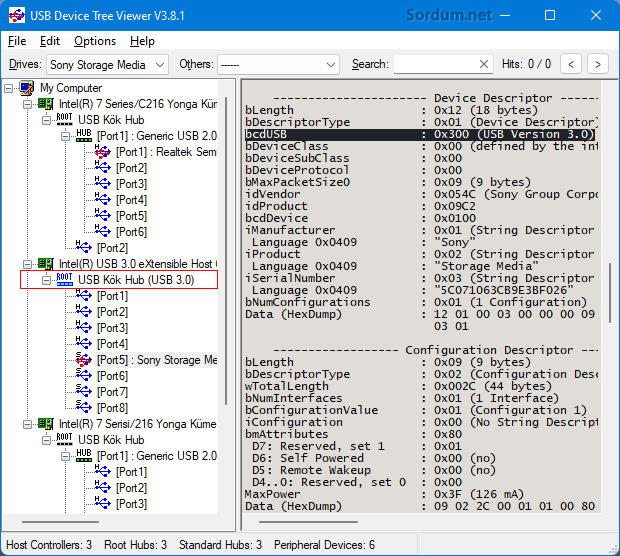
Task: Click Peripheral Devices: 6 in status bar
Action: [324, 545]
